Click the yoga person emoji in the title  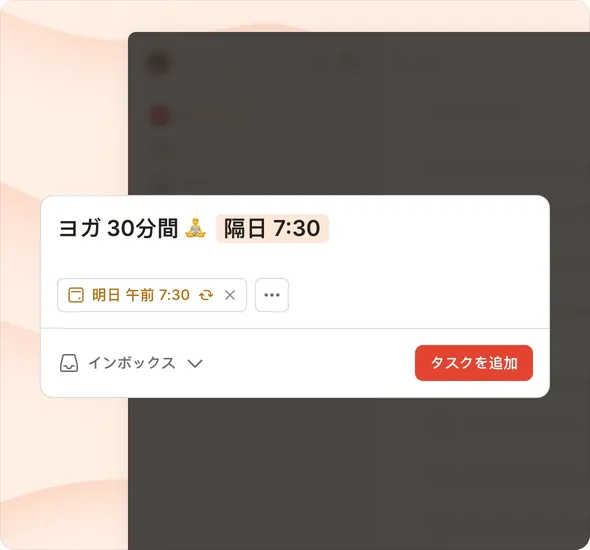click(196, 228)
